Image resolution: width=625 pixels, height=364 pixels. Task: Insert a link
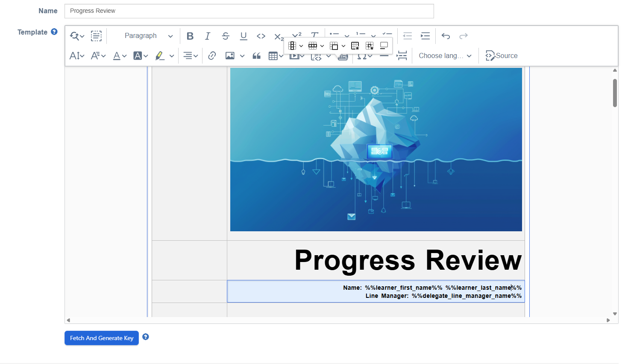[212, 55]
